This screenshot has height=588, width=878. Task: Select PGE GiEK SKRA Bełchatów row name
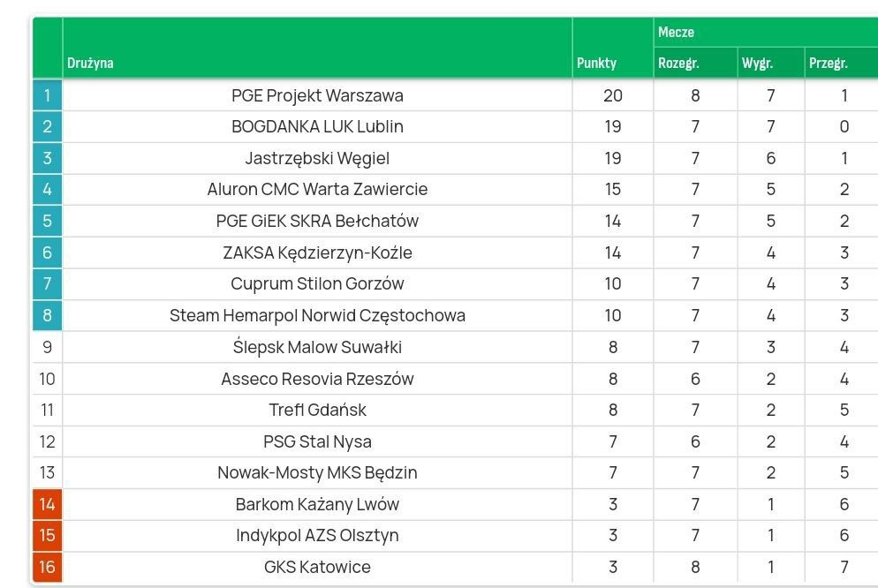(317, 221)
